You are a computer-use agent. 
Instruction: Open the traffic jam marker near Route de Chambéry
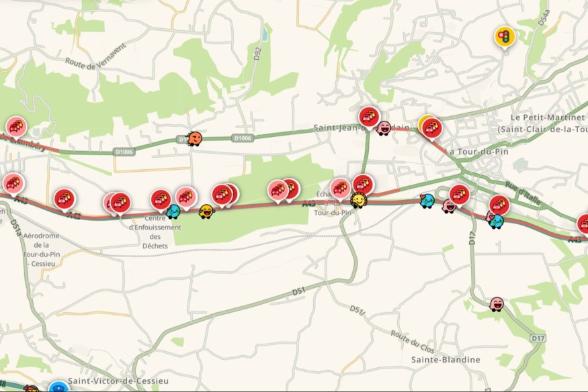click(x=16, y=128)
